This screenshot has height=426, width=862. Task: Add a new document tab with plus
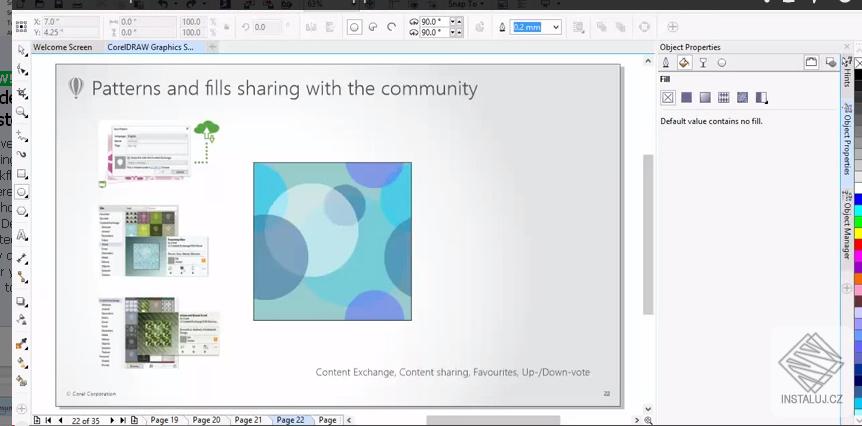click(x=212, y=47)
